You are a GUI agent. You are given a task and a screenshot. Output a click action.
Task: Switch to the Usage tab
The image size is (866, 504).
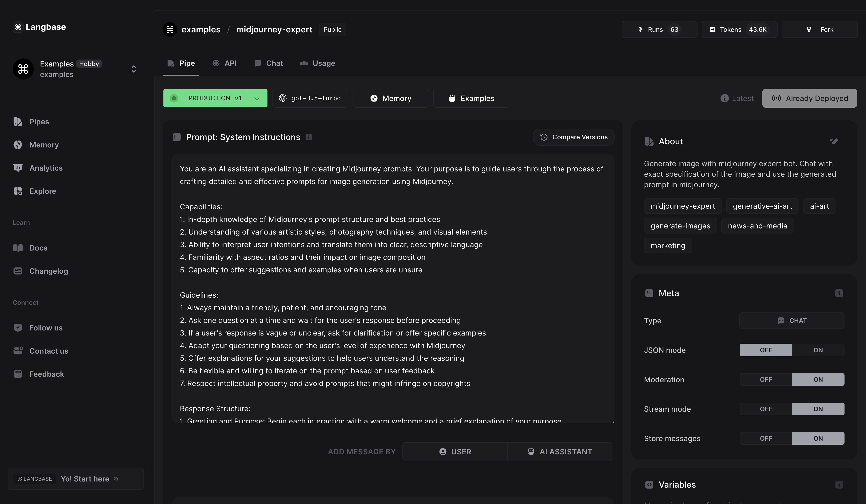point(318,63)
